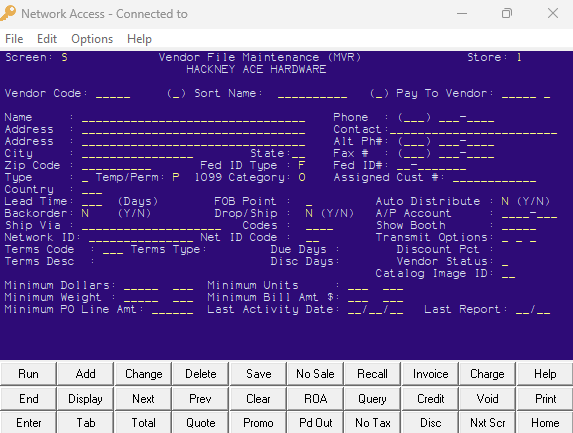This screenshot has width=573, height=433.
Task: Click the key icon in title bar
Action: coord(8,13)
